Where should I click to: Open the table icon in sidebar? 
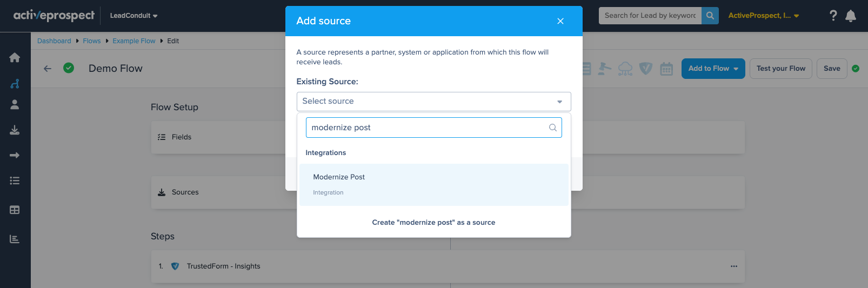click(15, 210)
